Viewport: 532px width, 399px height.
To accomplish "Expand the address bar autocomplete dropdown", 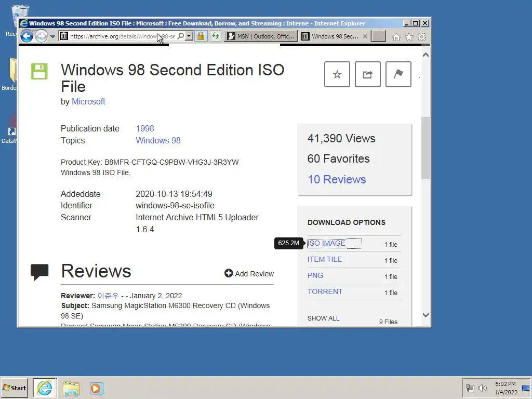I will [x=189, y=36].
